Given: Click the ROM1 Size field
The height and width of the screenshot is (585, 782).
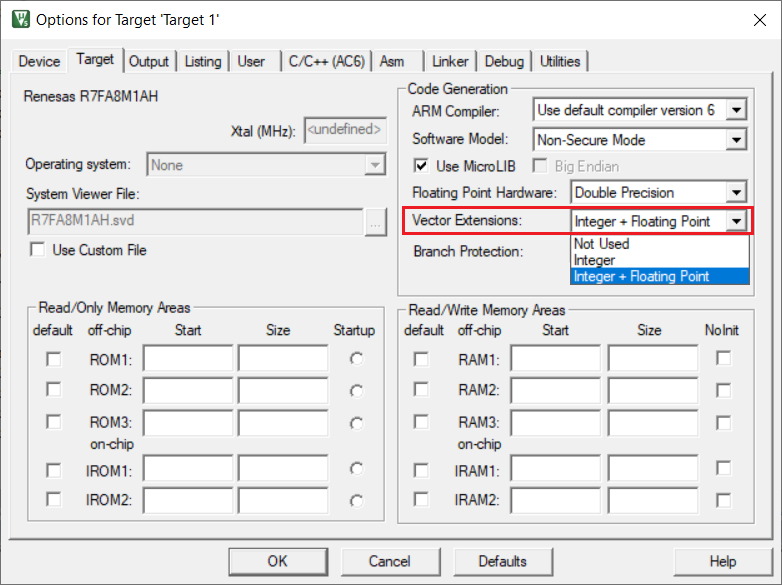Looking at the screenshot, I should coord(283,358).
